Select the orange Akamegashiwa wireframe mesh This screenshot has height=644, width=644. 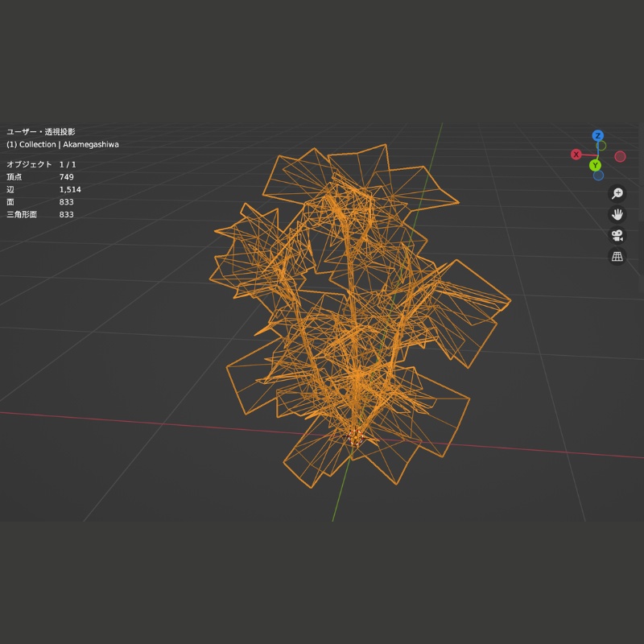coord(360,316)
